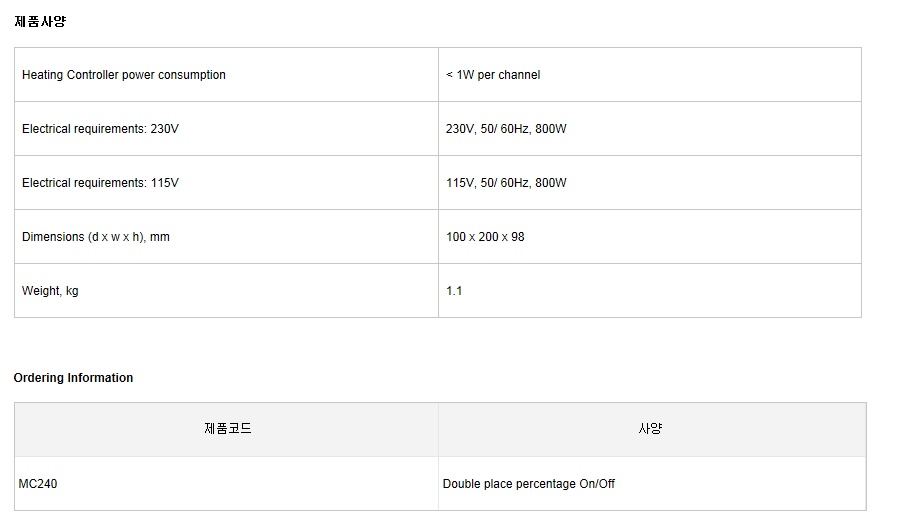Screen dimensions: 907x528
Task: Click '800W' in the 230V row
Action: 551,128
